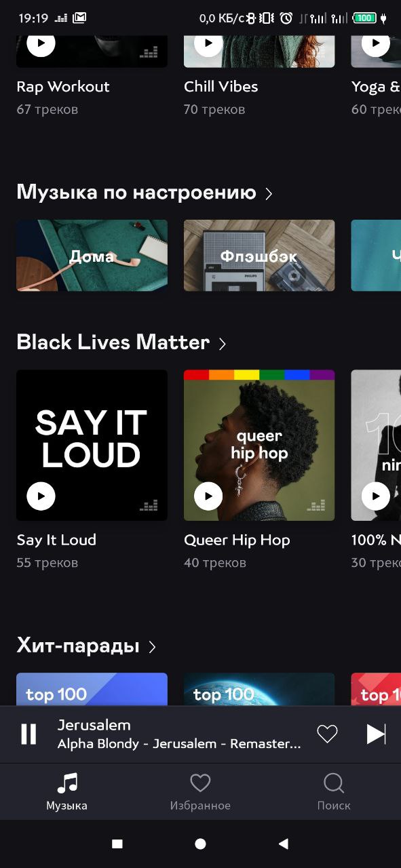Tap the Android back button
Viewport: 401px width, 868px height.
284,844
